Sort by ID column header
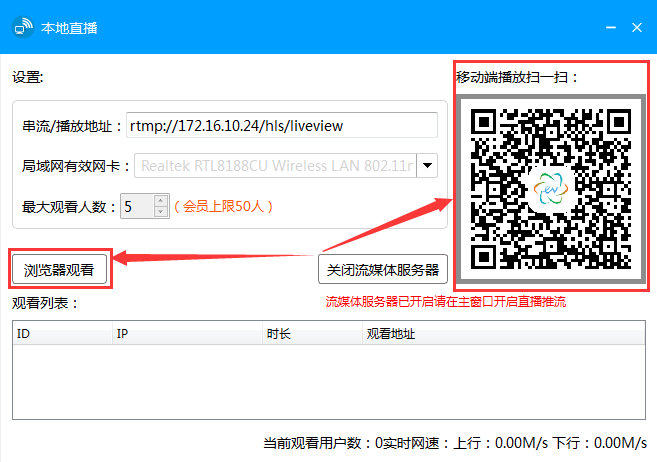The image size is (657, 462). pos(62,333)
